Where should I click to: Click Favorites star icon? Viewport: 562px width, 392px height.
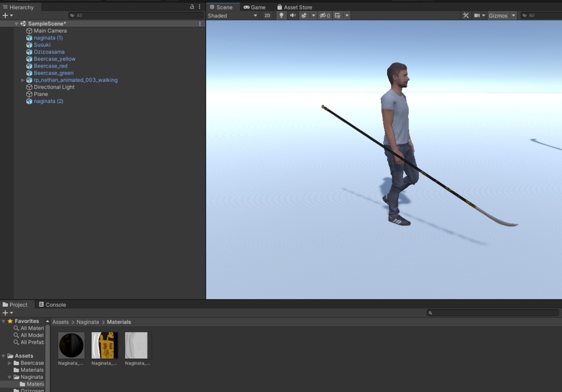pyautogui.click(x=10, y=321)
